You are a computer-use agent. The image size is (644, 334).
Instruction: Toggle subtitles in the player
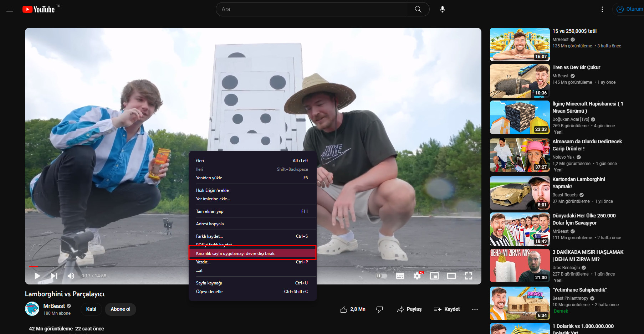coord(400,276)
